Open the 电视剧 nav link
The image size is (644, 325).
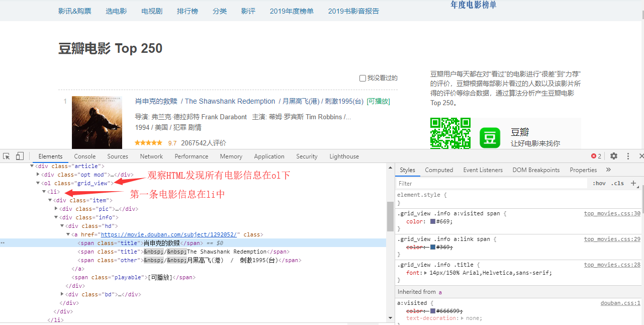tap(152, 11)
